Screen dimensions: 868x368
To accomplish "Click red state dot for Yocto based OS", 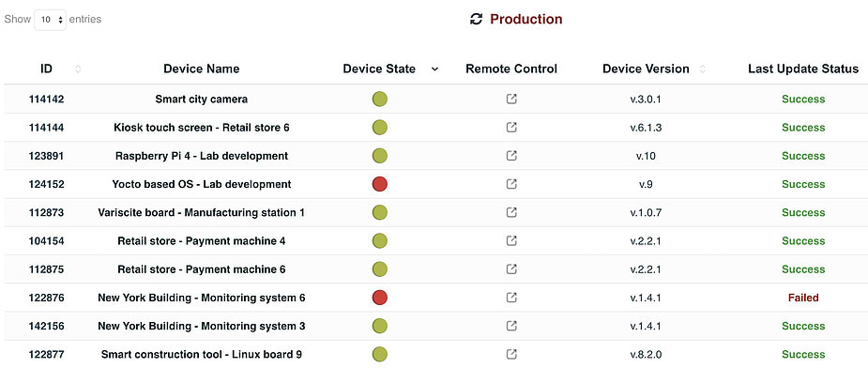I will (379, 184).
